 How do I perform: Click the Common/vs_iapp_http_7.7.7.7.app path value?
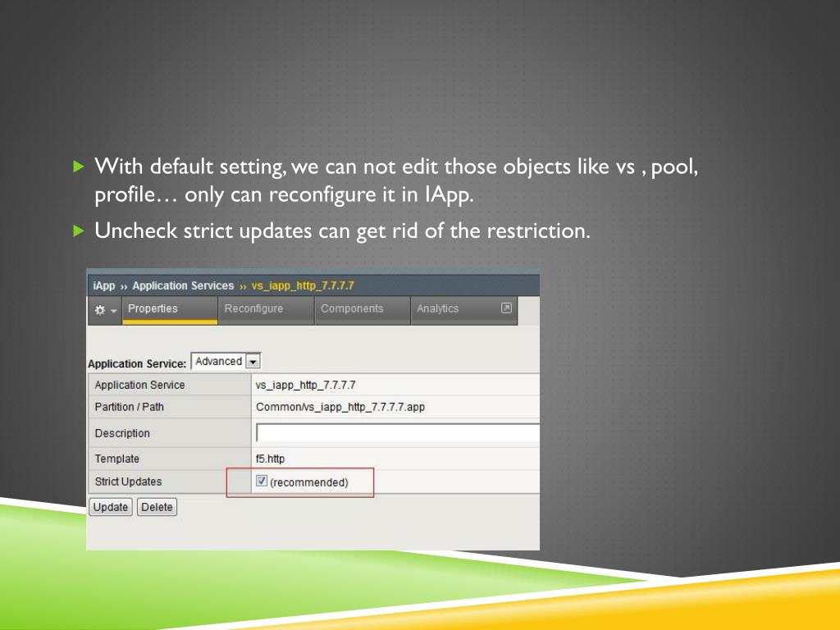[340, 407]
